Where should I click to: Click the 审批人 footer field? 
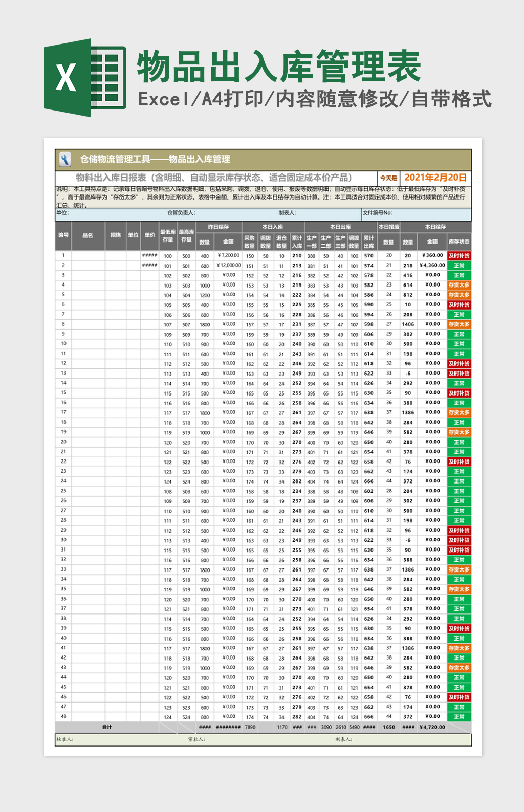(196, 739)
